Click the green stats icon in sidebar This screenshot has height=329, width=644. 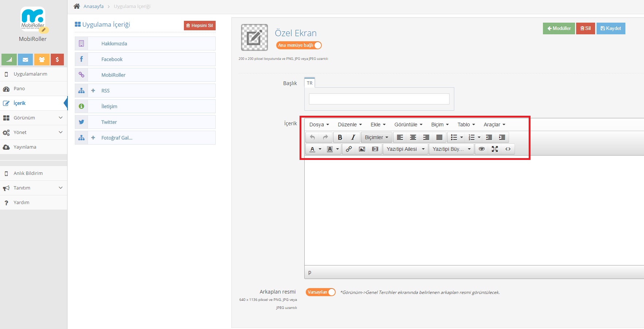point(9,60)
